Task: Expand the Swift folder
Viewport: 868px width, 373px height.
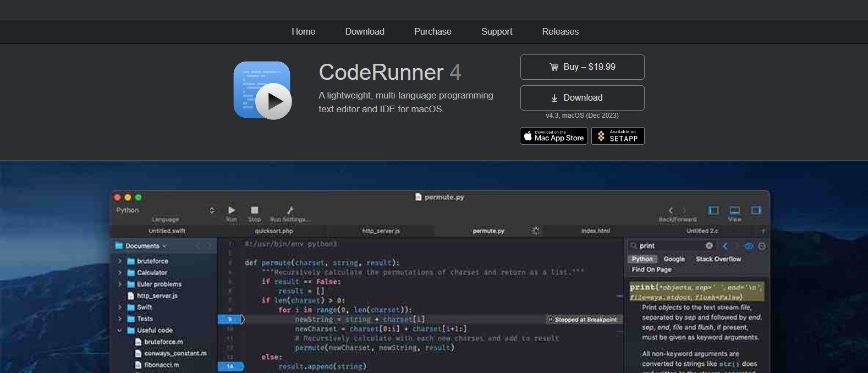Action: point(119,307)
